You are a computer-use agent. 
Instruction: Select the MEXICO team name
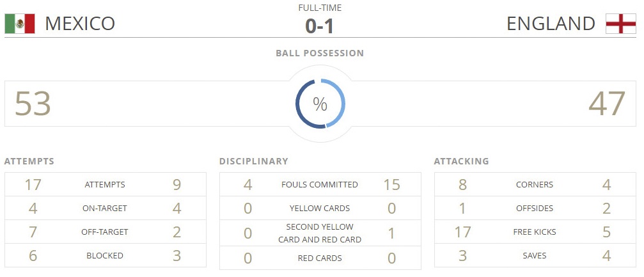80,24
